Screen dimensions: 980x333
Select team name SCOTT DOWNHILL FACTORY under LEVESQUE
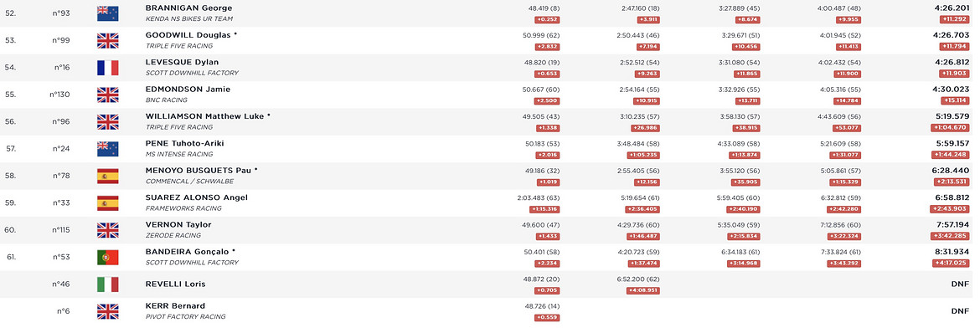[192, 73]
